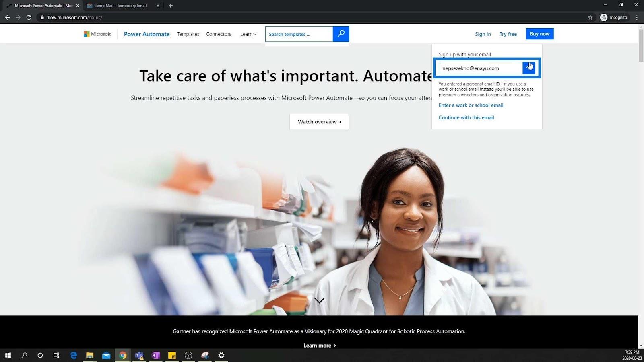The width and height of the screenshot is (644, 362).
Task: Open Chrome three-dot menu
Action: [637, 17]
